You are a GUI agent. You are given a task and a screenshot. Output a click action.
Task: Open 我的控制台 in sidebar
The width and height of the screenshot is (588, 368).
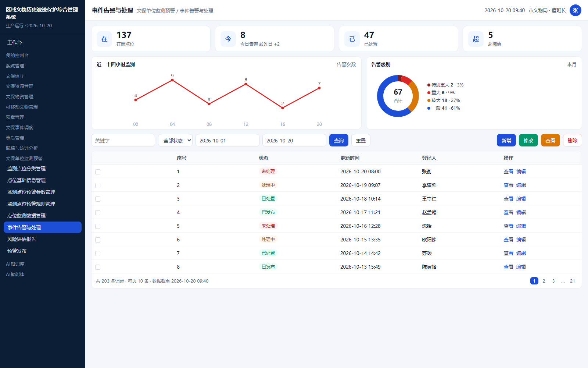tap(17, 55)
